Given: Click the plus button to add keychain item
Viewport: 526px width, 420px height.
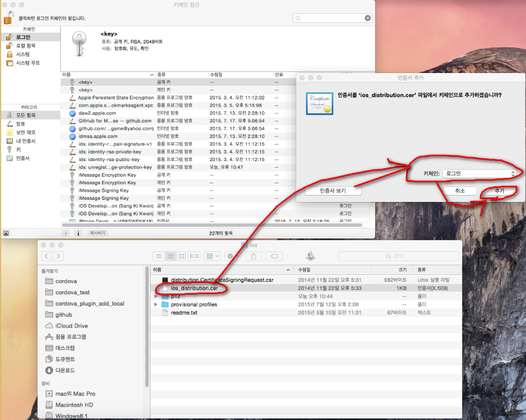Looking at the screenshot, I should coord(65,233).
